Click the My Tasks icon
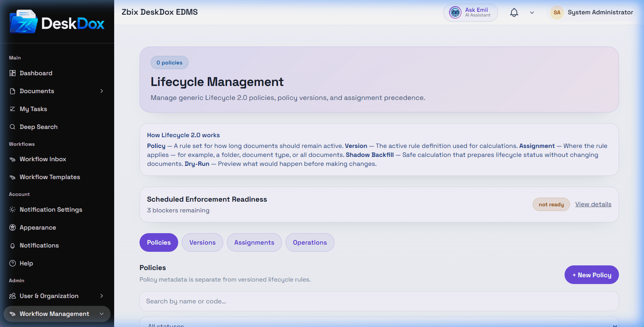The height and width of the screenshot is (327, 644). pos(13,109)
